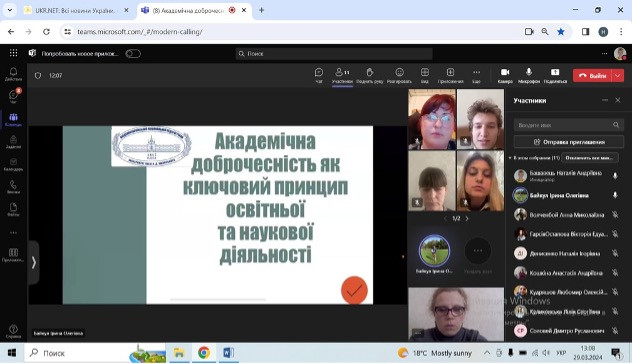The height and width of the screenshot is (364, 632).
Task: Click the red Leave call button
Action: [592, 75]
